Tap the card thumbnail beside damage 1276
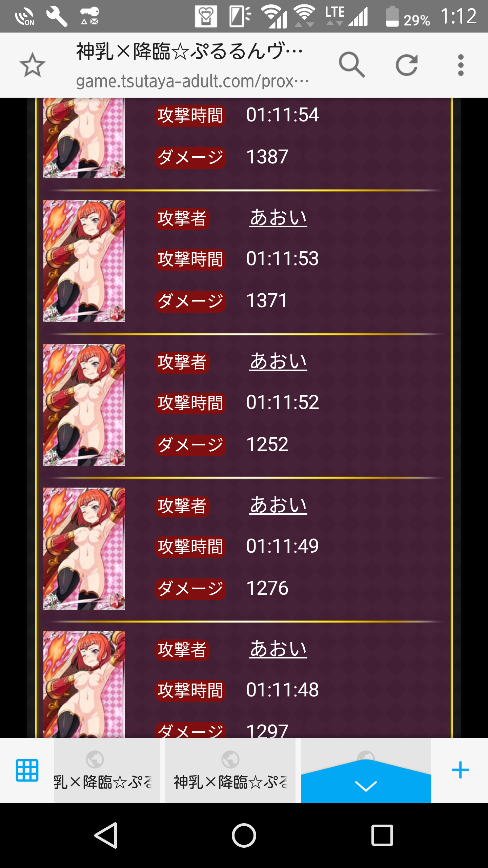Image resolution: width=488 pixels, height=868 pixels. coord(84,549)
